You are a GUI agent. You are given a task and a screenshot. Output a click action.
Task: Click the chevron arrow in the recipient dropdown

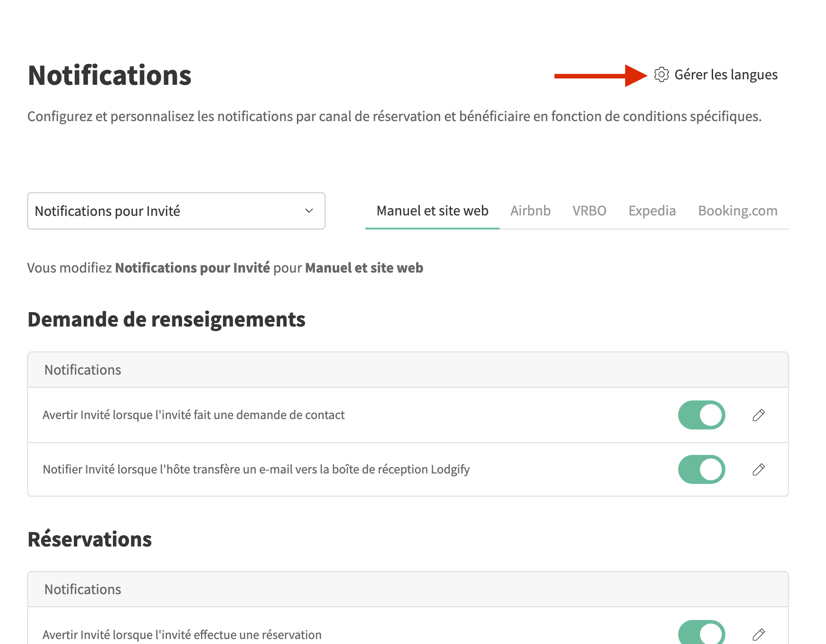(x=309, y=211)
